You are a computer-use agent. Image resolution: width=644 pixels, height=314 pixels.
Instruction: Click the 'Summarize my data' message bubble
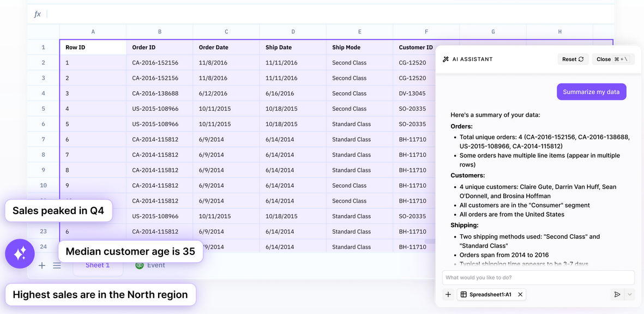pyautogui.click(x=592, y=92)
